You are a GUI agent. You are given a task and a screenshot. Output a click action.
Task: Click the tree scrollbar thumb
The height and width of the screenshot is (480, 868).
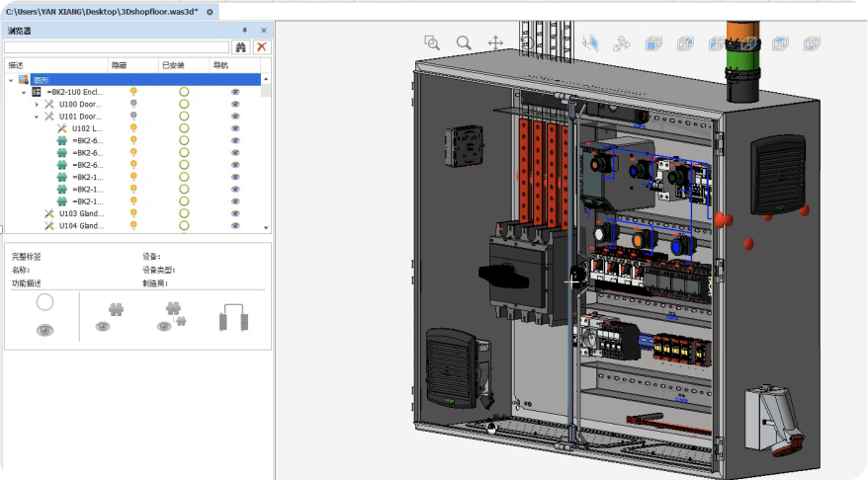(x=266, y=91)
